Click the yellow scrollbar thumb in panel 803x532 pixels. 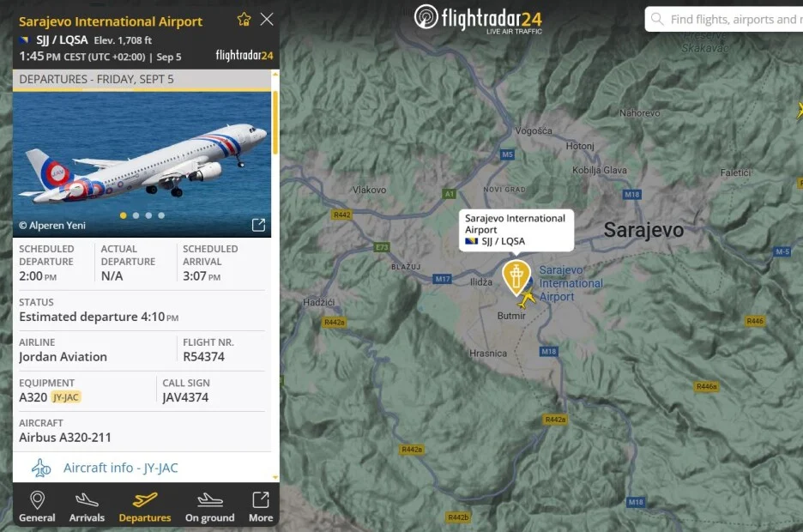click(x=275, y=123)
